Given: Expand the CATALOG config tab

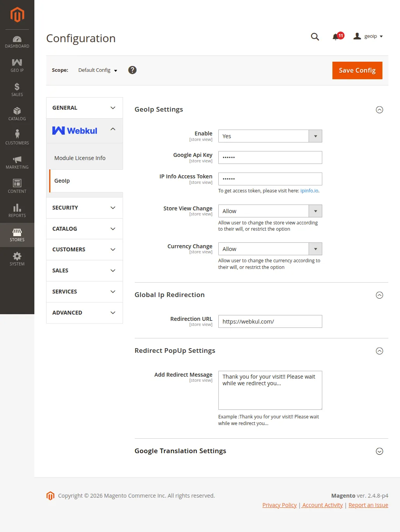Looking at the screenshot, I should coord(84,229).
